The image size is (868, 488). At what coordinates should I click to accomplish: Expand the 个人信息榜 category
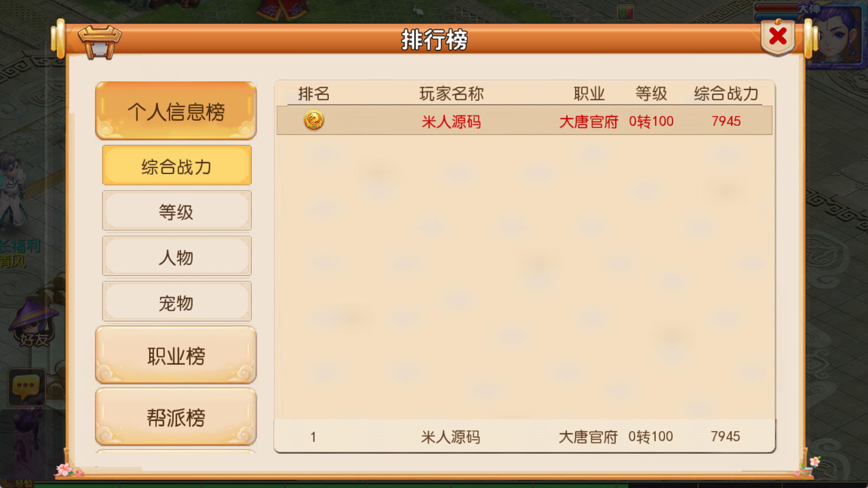(x=176, y=111)
